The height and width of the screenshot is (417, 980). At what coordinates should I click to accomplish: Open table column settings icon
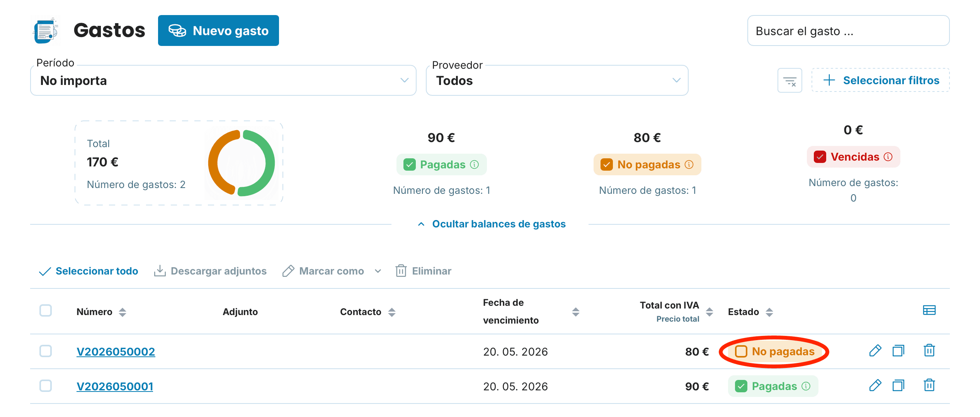[929, 310]
